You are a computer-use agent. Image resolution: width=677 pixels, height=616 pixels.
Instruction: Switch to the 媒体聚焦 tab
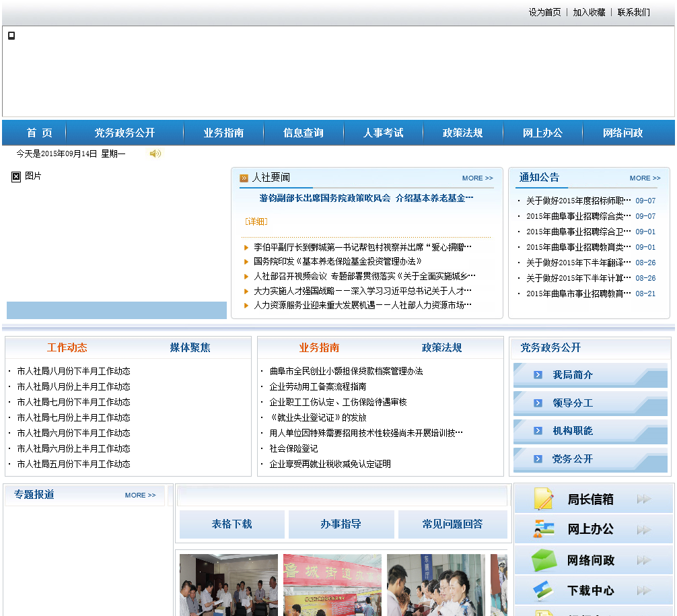click(x=190, y=348)
